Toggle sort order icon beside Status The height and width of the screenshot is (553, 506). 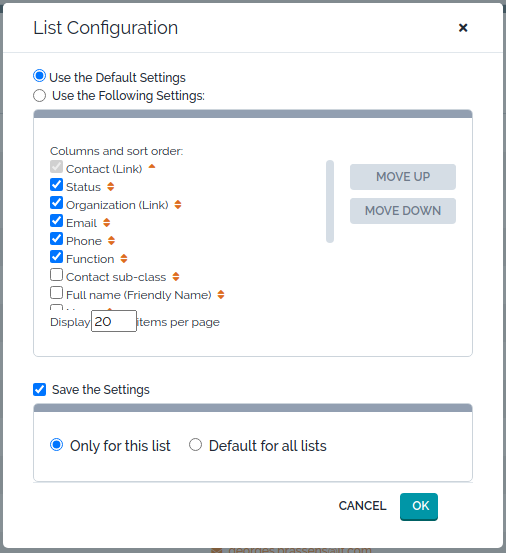pyautogui.click(x=110, y=187)
